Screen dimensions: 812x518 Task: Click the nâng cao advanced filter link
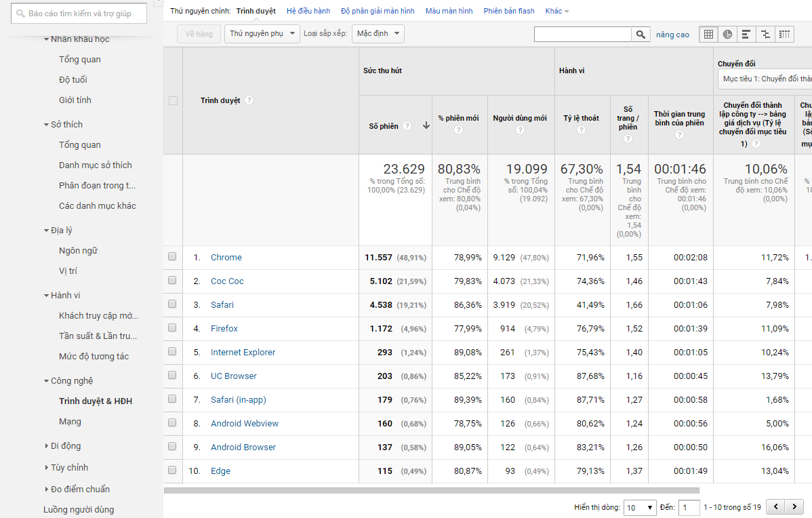coord(672,35)
